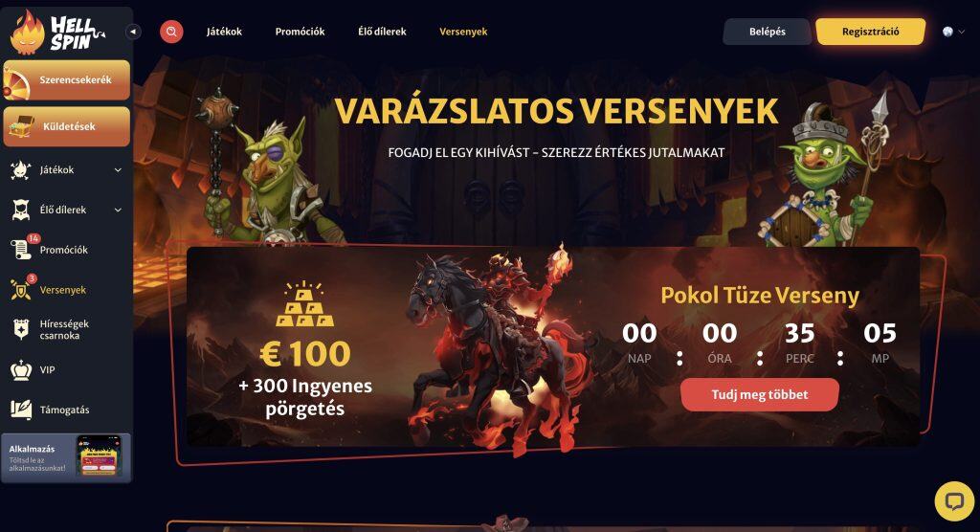This screenshot has width=980, height=532.
Task: Select the VIP crown icon
Action: (21, 369)
